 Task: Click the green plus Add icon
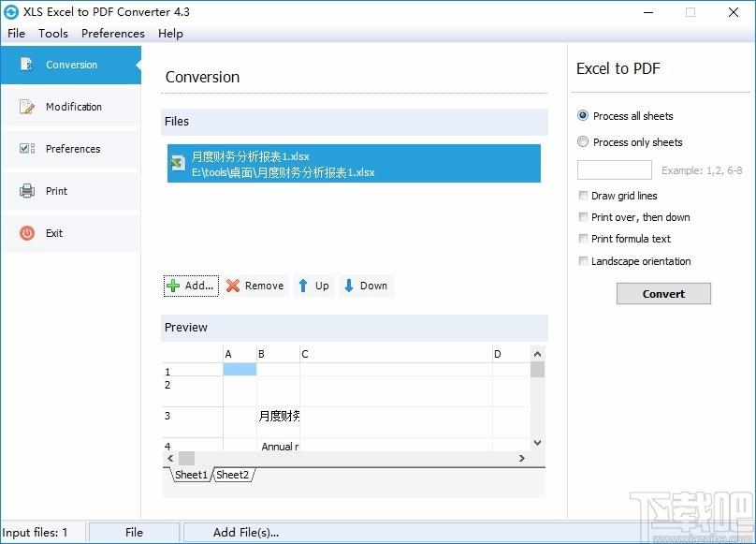(172, 286)
